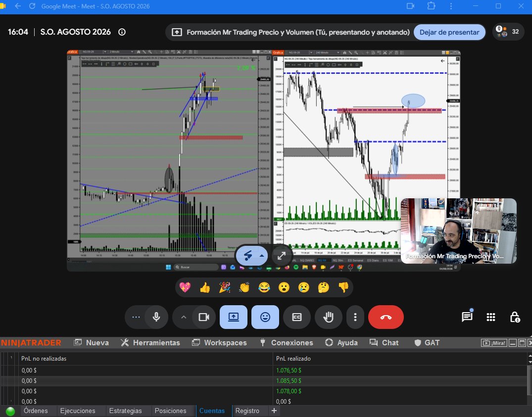
Task: Switch to the Posiciones tab
Action: tap(170, 411)
